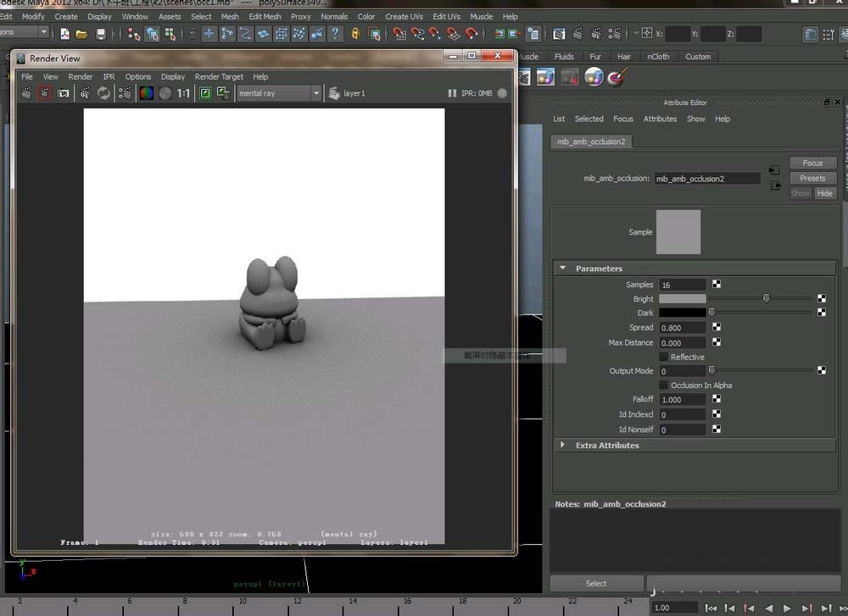848x616 pixels.
Task: Click the refresh IPR image icon
Action: pyautogui.click(x=103, y=93)
